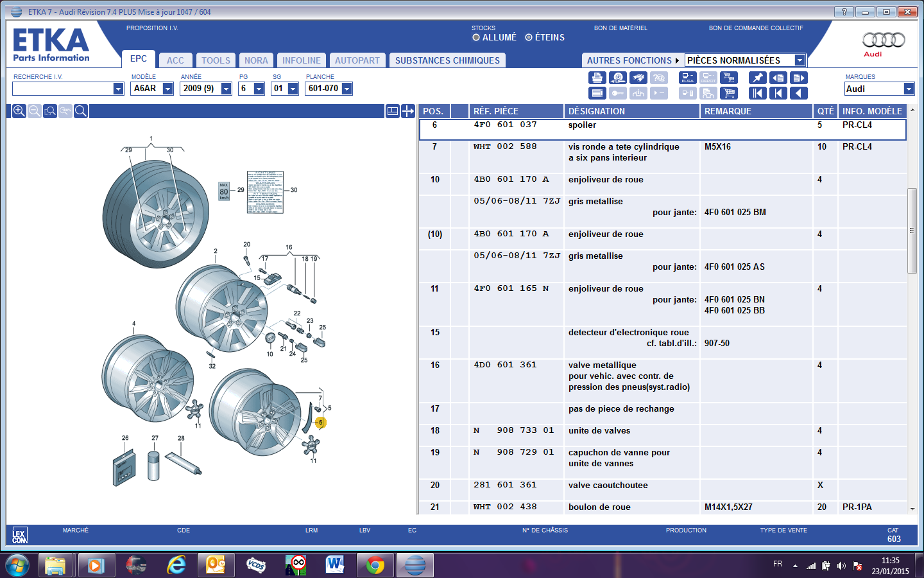Select the ÉTEINS stocks radio button
The image size is (924, 578).
(529, 38)
